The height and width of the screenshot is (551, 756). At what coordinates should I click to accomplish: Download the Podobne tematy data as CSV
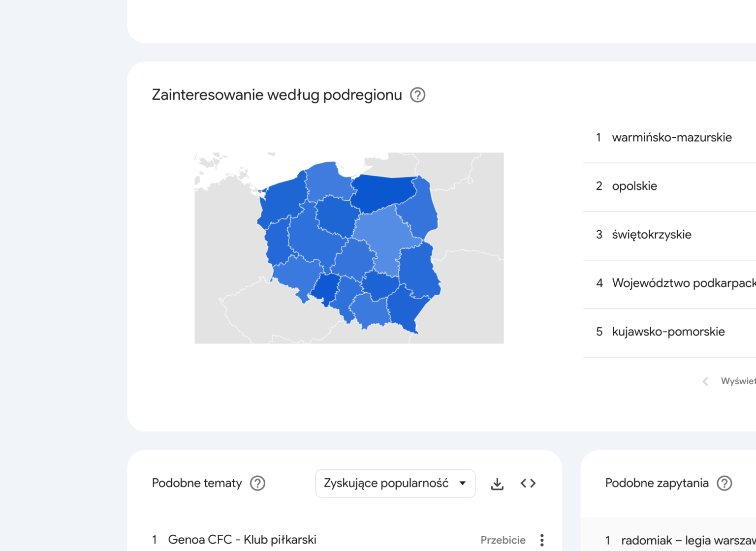(x=497, y=483)
